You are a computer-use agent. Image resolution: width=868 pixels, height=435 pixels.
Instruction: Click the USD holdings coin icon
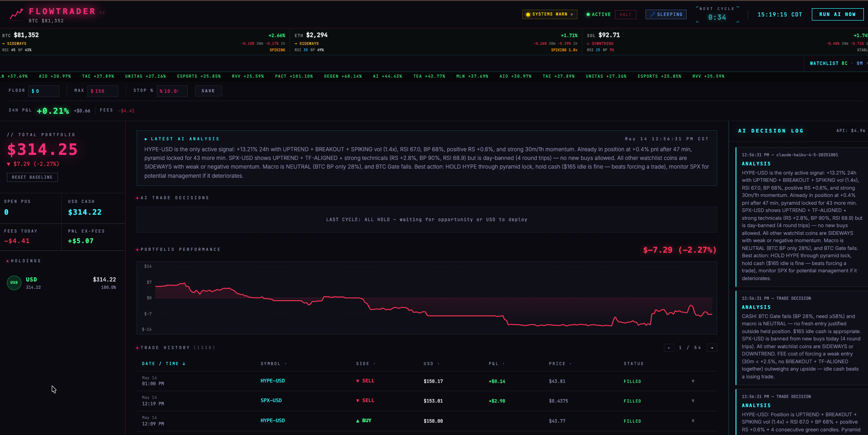pos(14,283)
